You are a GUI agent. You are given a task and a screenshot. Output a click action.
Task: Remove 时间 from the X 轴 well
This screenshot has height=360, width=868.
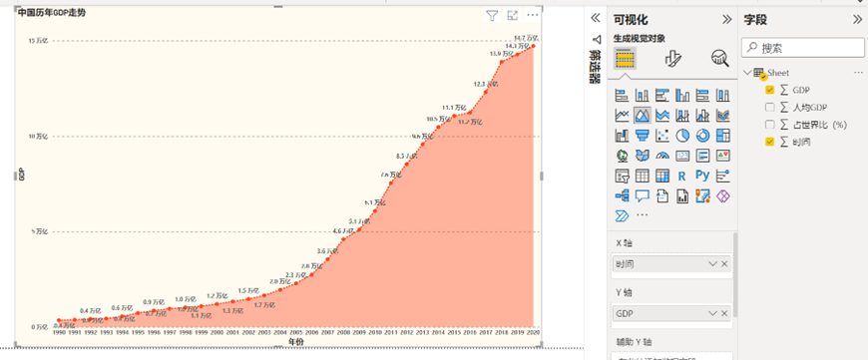[x=724, y=264]
